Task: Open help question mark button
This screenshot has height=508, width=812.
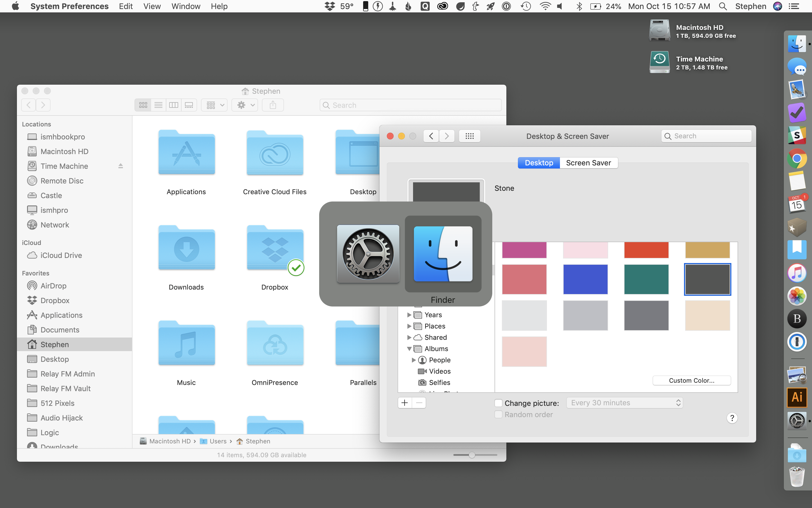Action: [732, 418]
